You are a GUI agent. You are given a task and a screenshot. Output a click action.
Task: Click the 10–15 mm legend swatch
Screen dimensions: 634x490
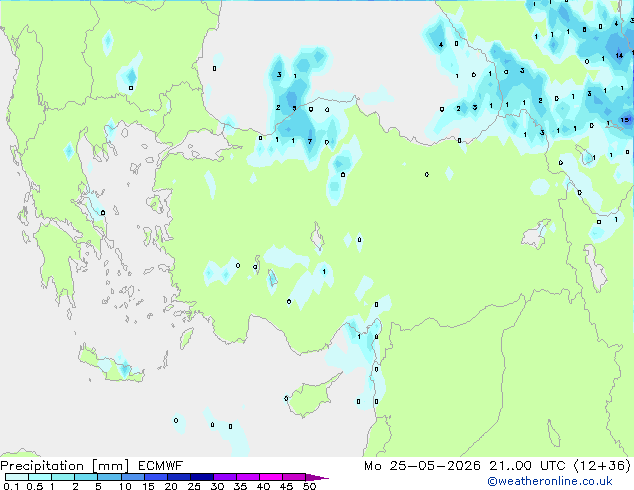point(132,477)
